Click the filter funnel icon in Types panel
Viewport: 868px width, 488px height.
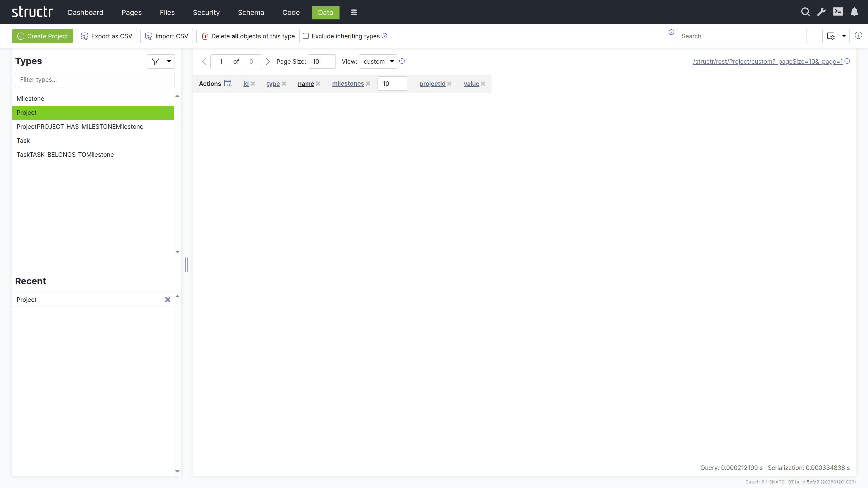pos(155,61)
